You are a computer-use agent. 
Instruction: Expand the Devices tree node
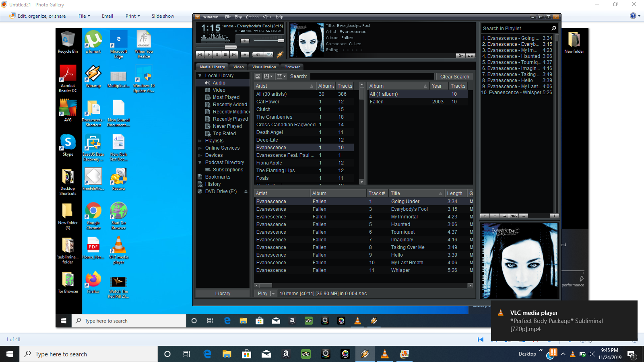(x=200, y=155)
